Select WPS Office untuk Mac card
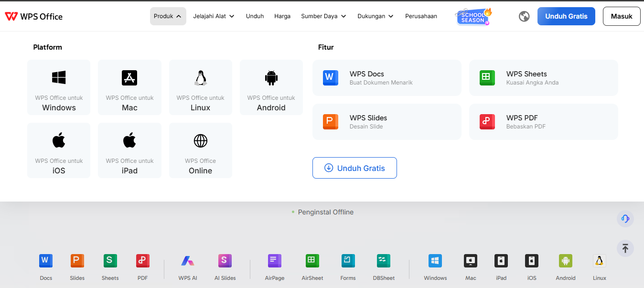Screen dimensions: 644x288 [x=129, y=87]
